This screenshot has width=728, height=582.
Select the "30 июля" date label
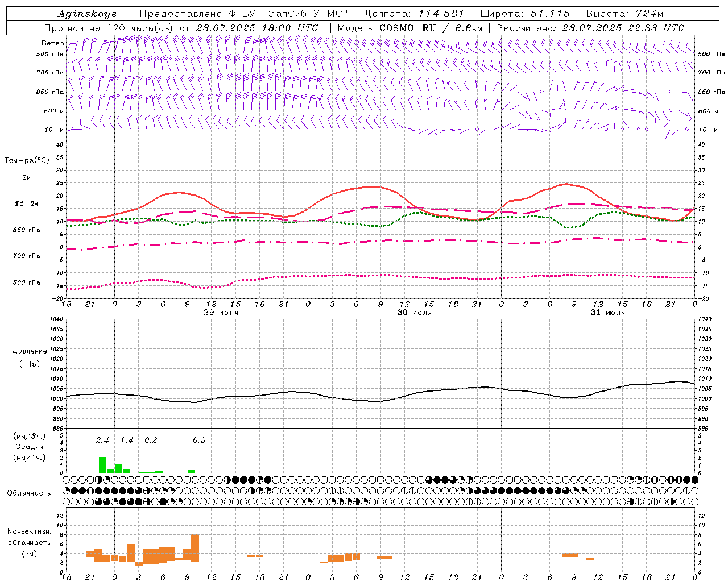[414, 313]
